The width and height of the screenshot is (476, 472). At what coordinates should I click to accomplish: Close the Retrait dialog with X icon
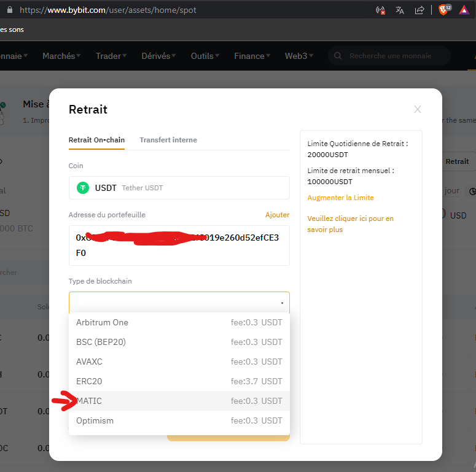(418, 109)
